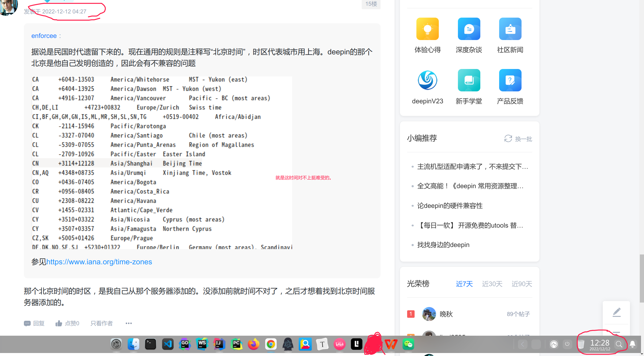Viewport: 644px width, 356px height.
Task: Open the Terminal in the dock
Action: (151, 344)
